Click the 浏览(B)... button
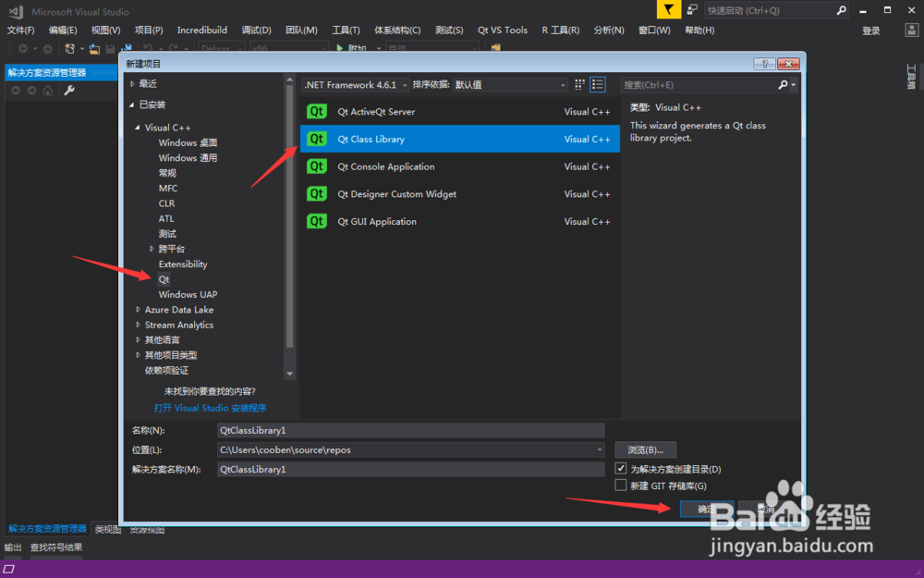Viewport: 924px width, 578px height. pos(645,449)
